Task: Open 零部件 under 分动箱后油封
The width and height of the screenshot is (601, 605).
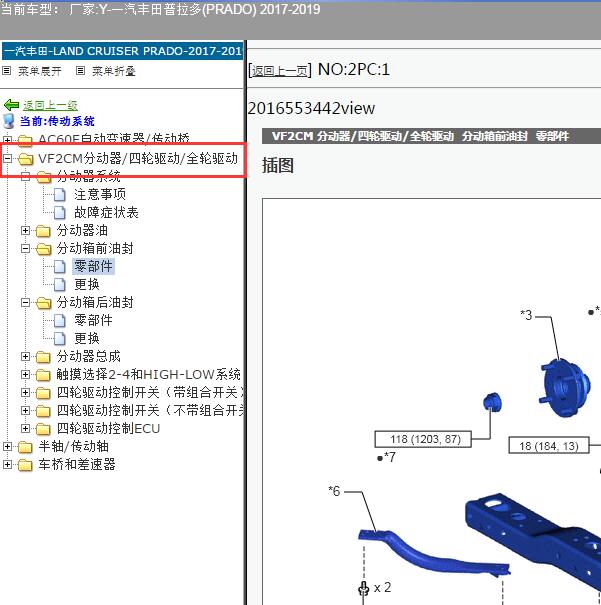Action: point(93,320)
